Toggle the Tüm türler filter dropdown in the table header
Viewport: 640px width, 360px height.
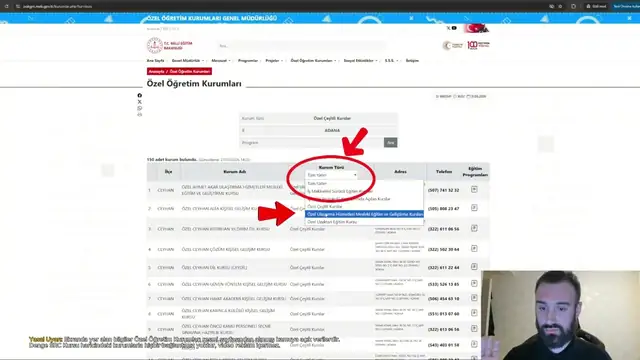click(331, 175)
